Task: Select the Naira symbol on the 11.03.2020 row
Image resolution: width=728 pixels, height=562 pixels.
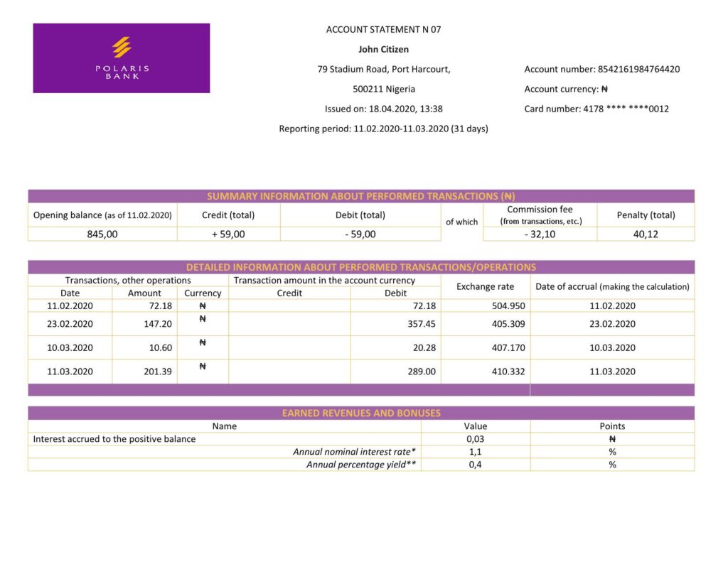Action: click(x=203, y=365)
